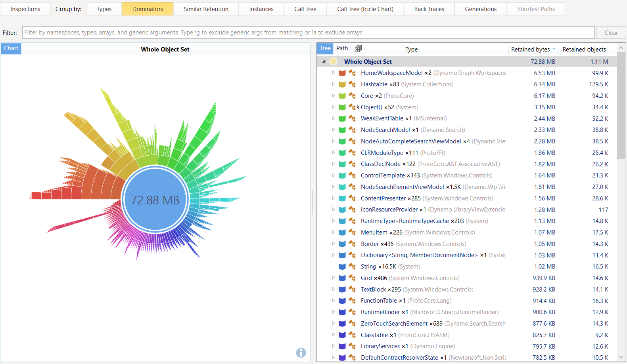
Task: Switch to the Path view toggle
Action: pyautogui.click(x=342, y=48)
